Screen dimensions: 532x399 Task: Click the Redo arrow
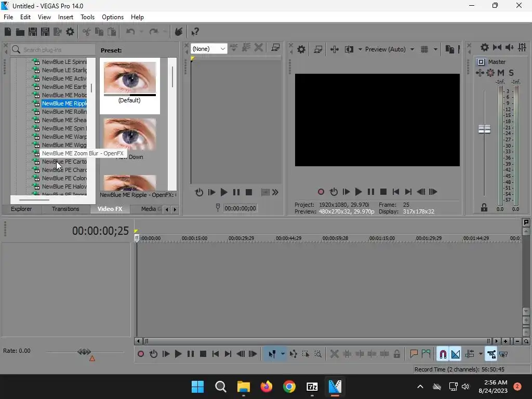(x=154, y=32)
